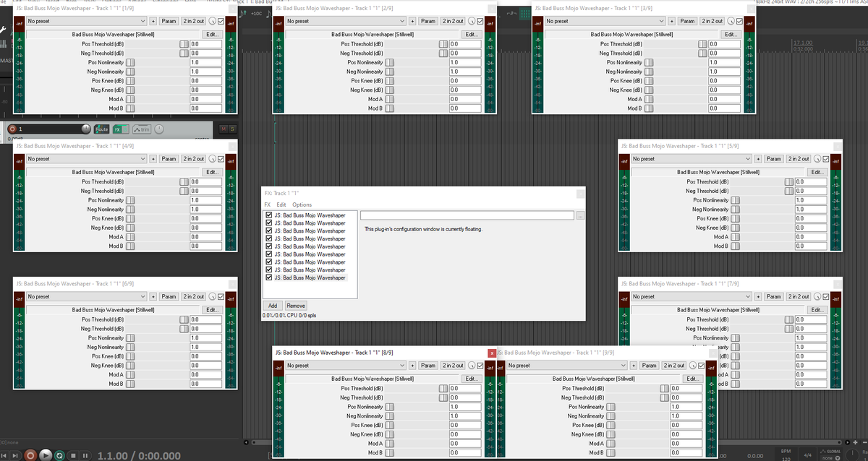Open the Route button on track 1
Screen dimensions: 868x461
(101, 129)
